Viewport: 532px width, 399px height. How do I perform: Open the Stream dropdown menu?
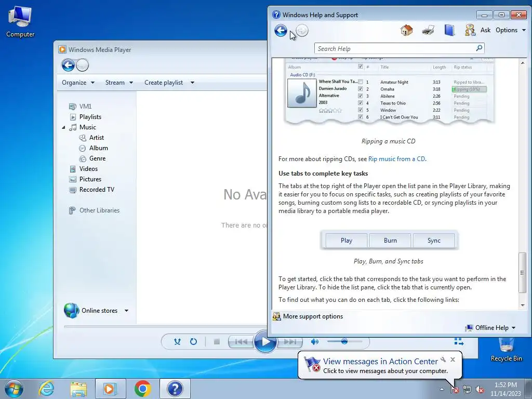119,83
